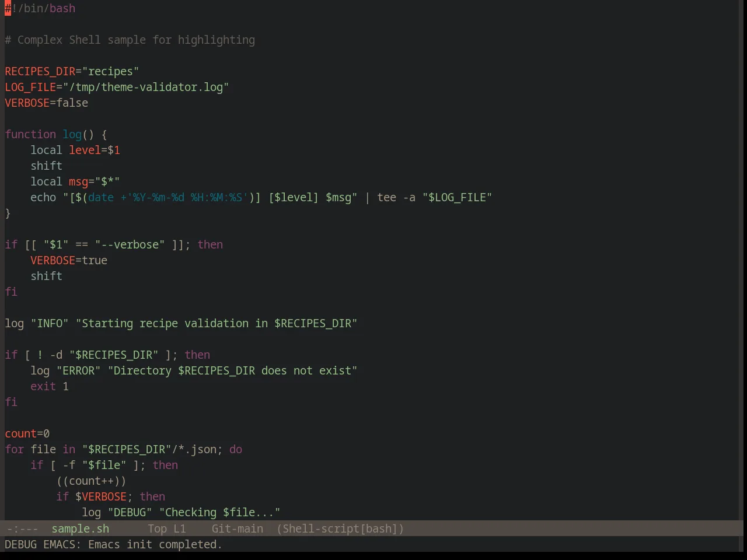Click the -:--- buffer status flags
This screenshot has width=747, height=560.
click(x=22, y=528)
